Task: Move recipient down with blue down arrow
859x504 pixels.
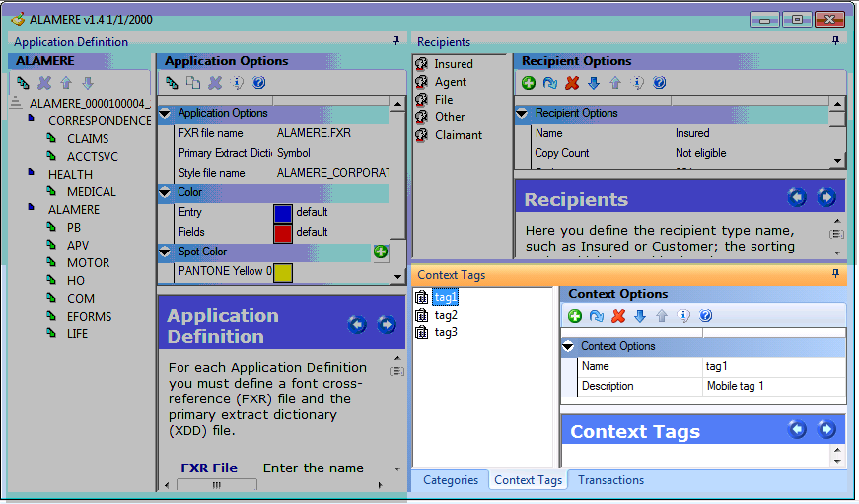Action: click(594, 83)
